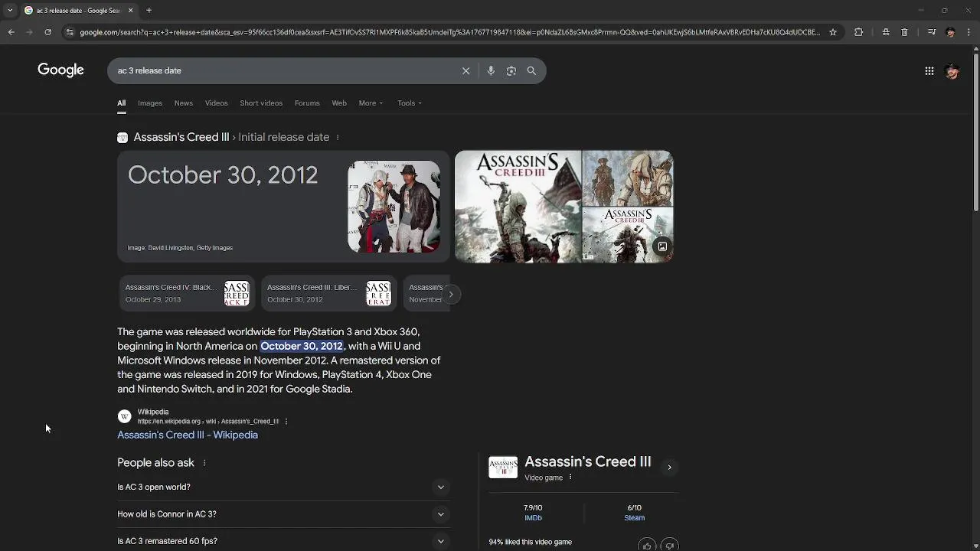
Task: Open the Google account avatar on the page
Action: click(952, 71)
